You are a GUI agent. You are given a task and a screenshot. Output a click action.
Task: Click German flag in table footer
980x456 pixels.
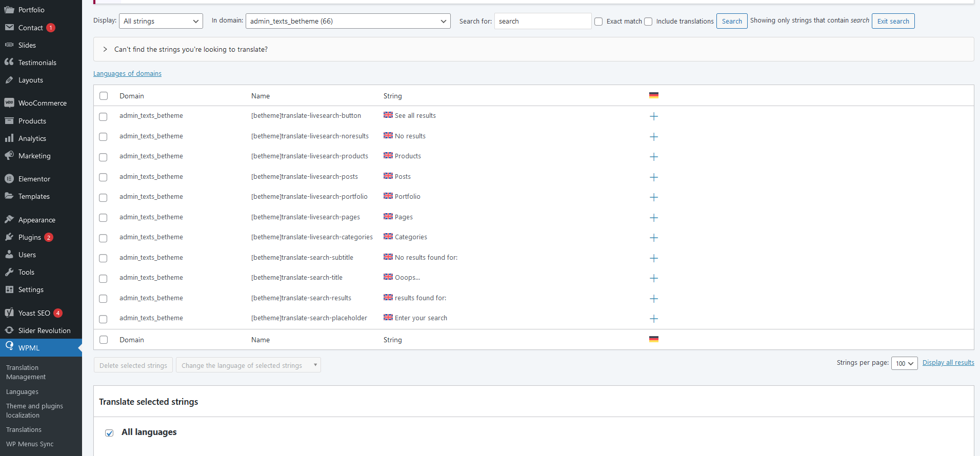click(653, 339)
